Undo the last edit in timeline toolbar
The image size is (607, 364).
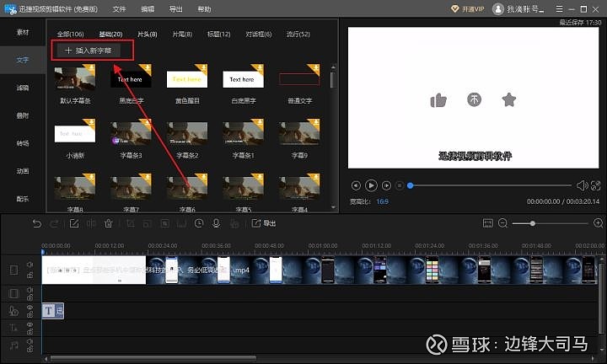point(37,223)
